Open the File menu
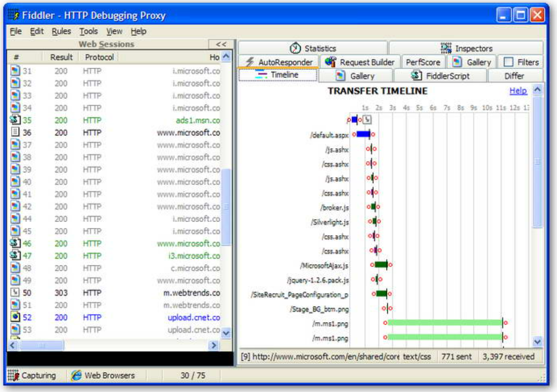The width and height of the screenshot is (557, 392). pyautogui.click(x=15, y=31)
